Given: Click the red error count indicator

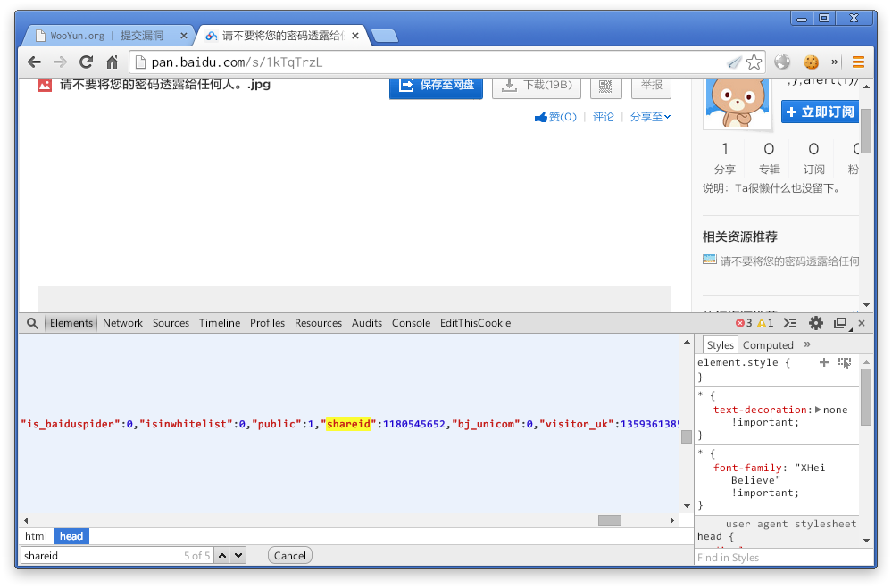Looking at the screenshot, I should (x=744, y=323).
